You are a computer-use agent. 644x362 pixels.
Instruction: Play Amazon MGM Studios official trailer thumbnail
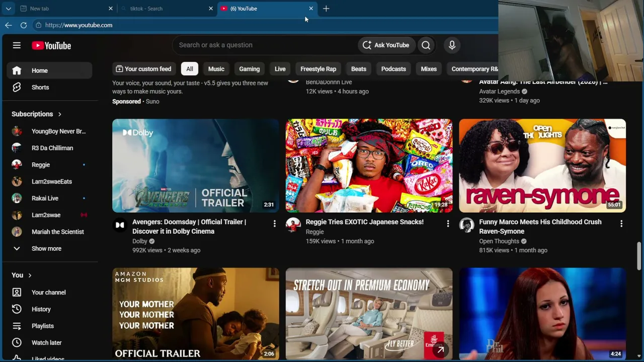tap(196, 314)
